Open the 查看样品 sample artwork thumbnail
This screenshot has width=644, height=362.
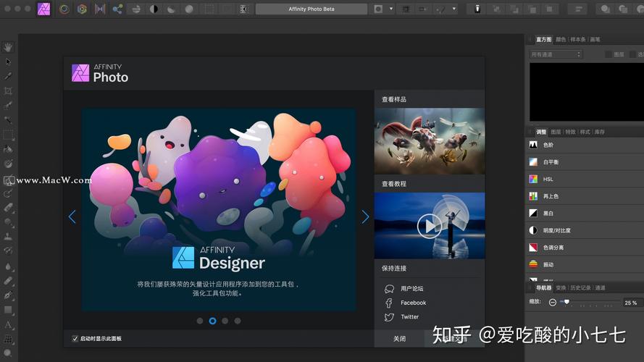[430, 141]
